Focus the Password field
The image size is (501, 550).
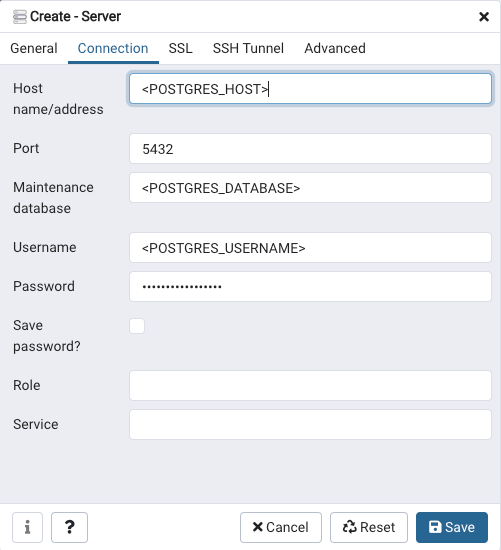(x=310, y=287)
